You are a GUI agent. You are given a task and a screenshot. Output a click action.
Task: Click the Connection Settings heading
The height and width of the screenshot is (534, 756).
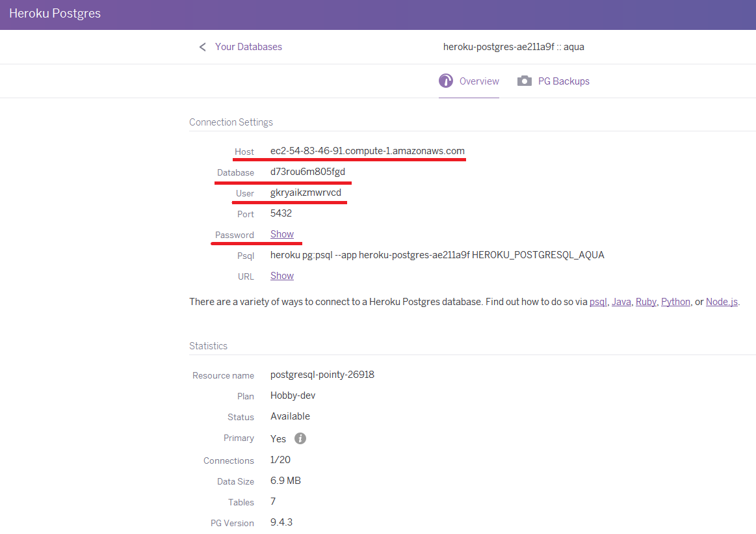[231, 122]
